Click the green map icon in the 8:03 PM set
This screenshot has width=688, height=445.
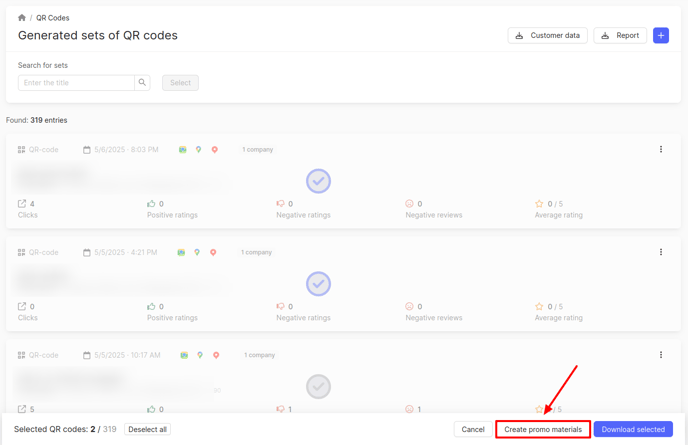click(x=183, y=150)
